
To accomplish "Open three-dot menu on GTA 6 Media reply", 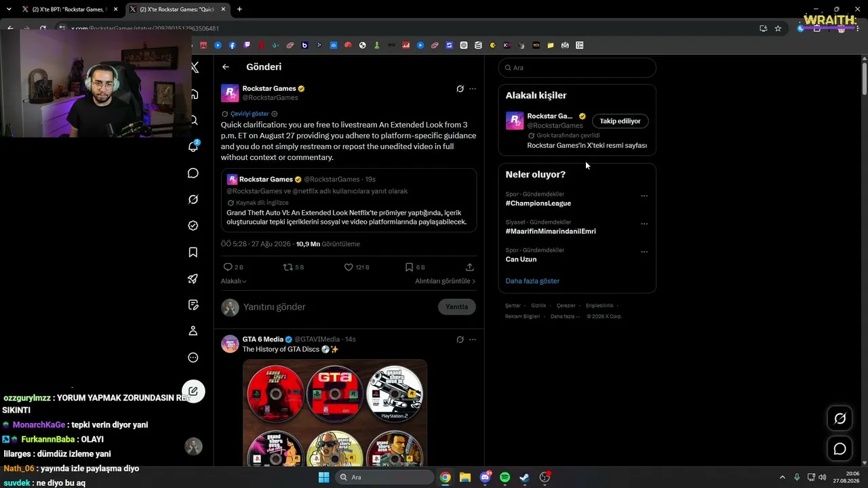I will point(473,339).
